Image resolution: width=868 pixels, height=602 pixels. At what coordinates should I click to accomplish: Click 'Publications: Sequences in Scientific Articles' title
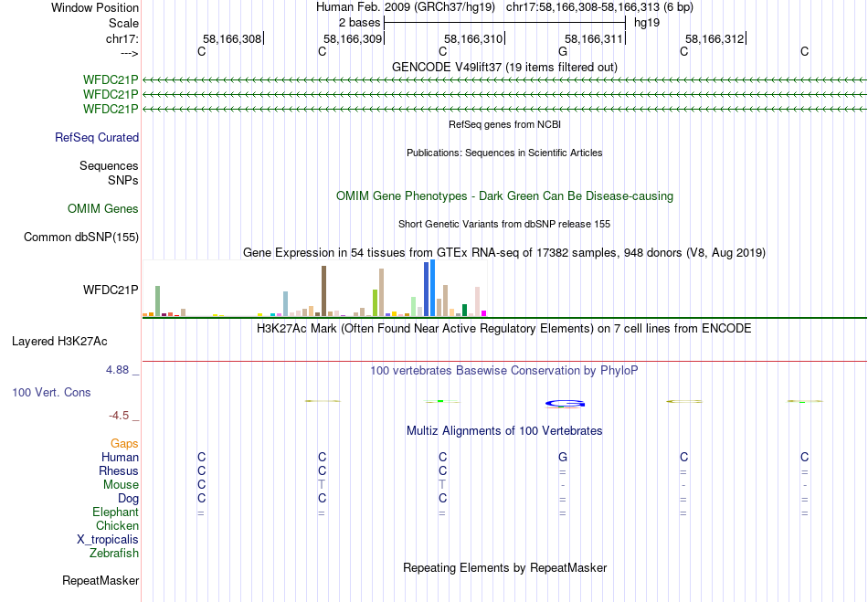click(504, 153)
